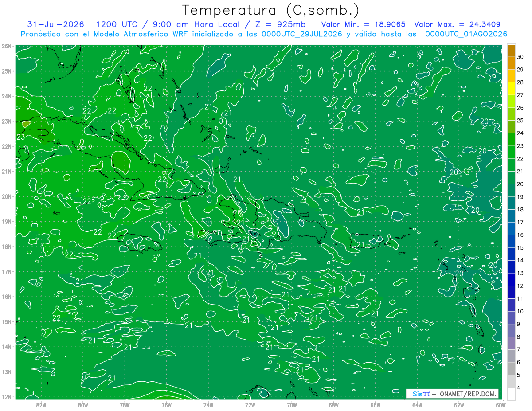Click 'Valor Max. = 24.3409'

coord(458,24)
